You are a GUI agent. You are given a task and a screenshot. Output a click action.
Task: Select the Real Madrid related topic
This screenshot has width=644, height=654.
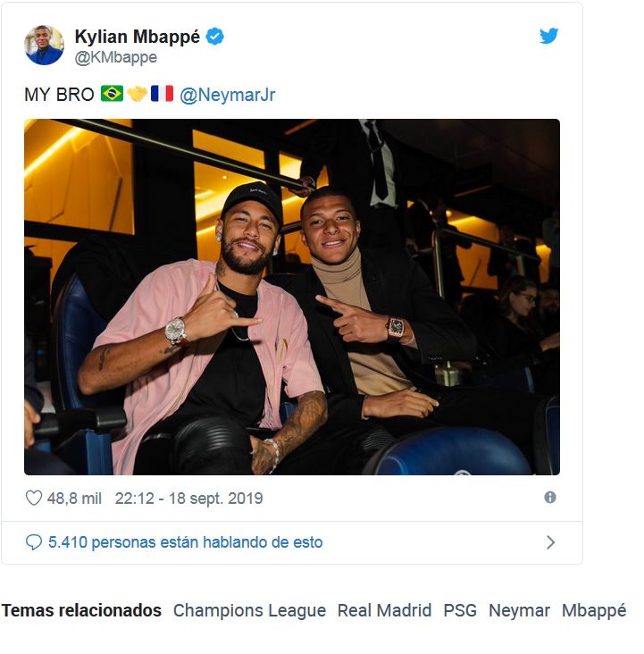click(x=384, y=611)
